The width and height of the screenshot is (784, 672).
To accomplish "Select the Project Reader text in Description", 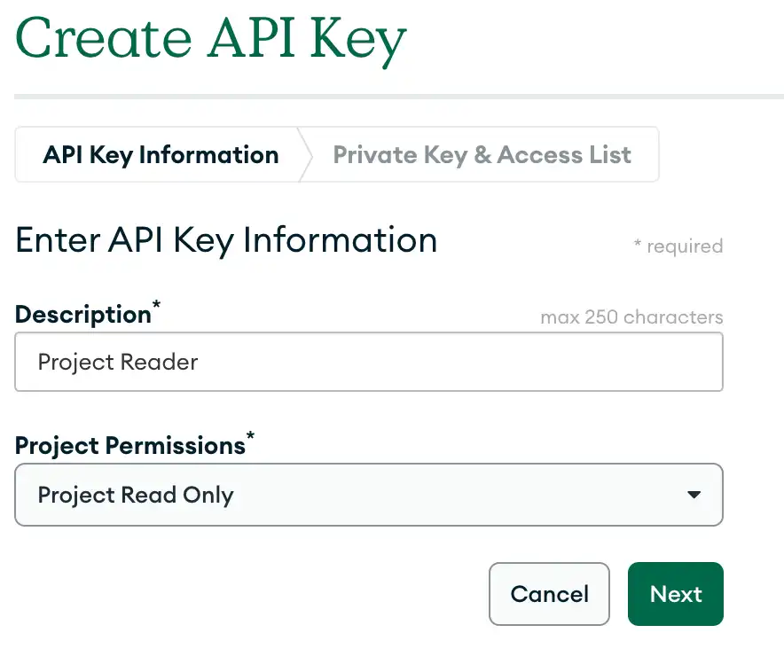I will [117, 362].
